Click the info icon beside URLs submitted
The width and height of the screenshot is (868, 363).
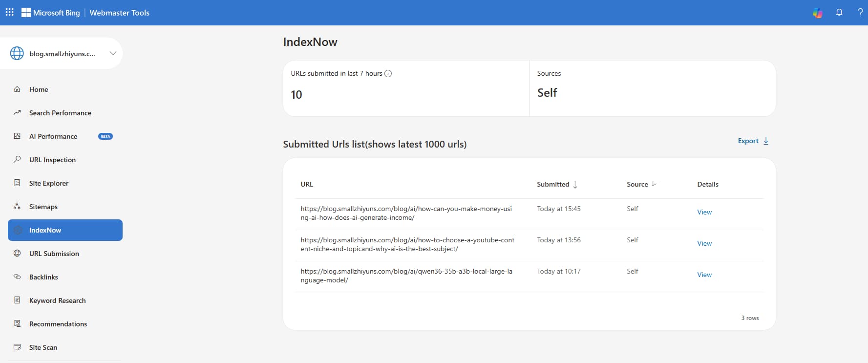point(388,74)
